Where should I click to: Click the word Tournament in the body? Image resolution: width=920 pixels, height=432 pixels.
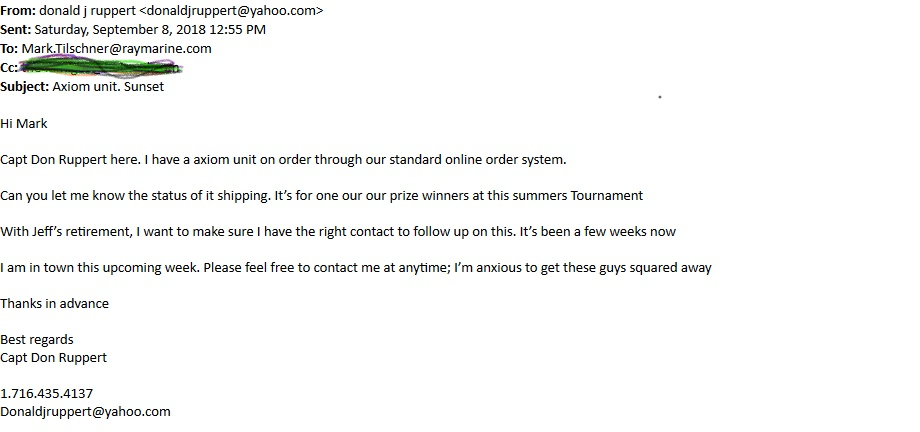(607, 195)
